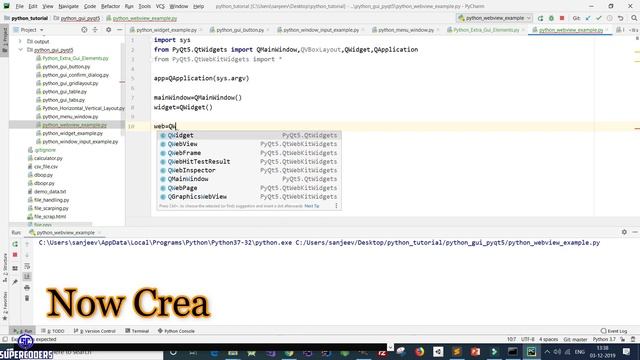Click Next Tip link in completion popup
Image resolution: width=640 pixels, height=360 pixels.
point(312,206)
